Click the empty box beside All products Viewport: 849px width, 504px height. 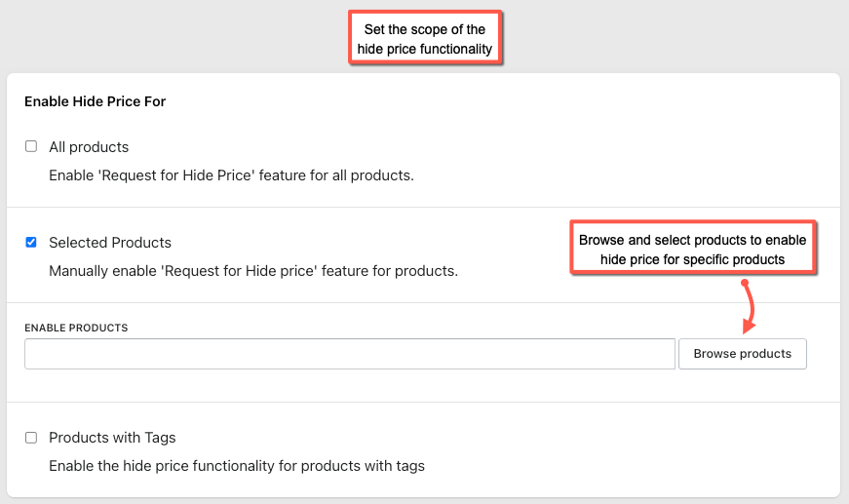31,146
